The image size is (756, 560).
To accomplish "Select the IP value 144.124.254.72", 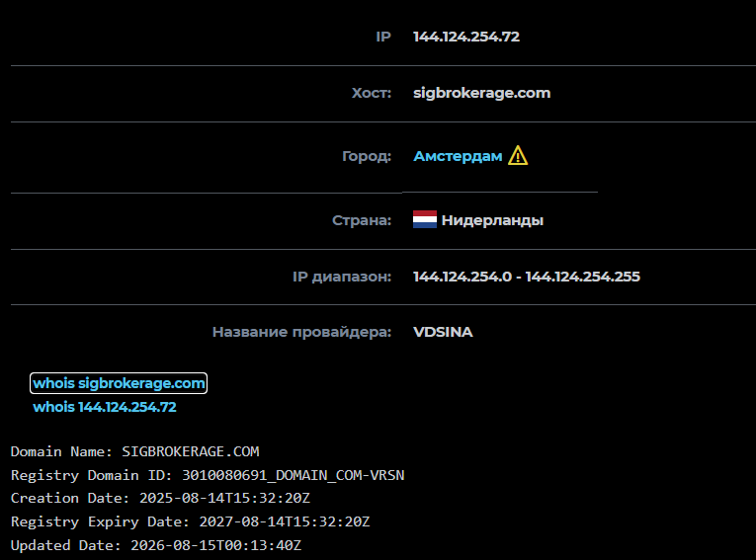I will click(x=466, y=37).
